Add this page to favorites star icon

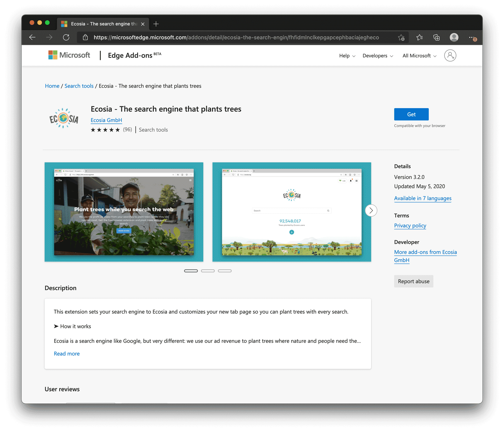click(401, 38)
